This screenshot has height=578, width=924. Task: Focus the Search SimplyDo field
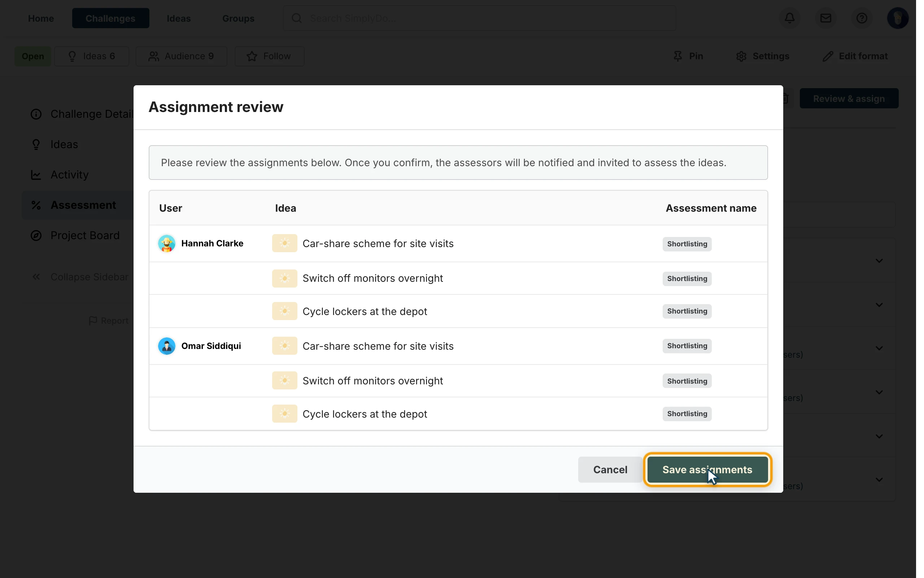coord(479,18)
